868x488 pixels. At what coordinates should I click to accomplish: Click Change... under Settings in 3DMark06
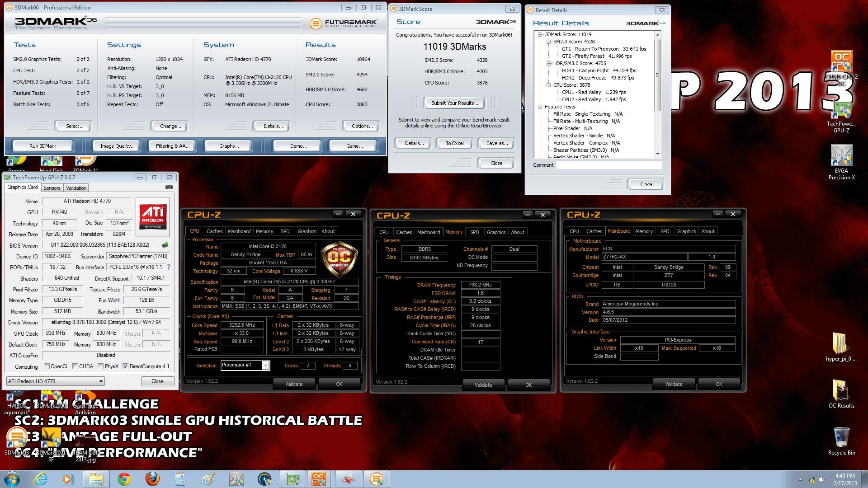click(170, 126)
